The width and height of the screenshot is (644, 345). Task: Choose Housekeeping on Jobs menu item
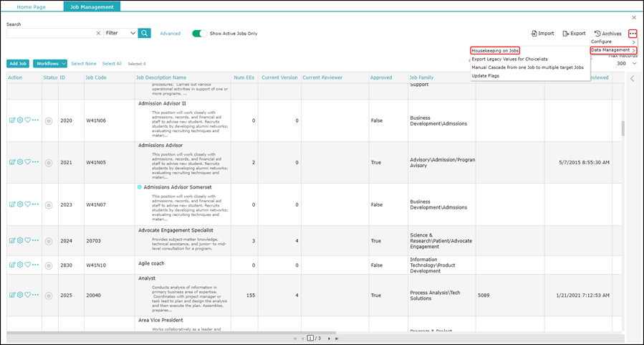click(x=495, y=50)
